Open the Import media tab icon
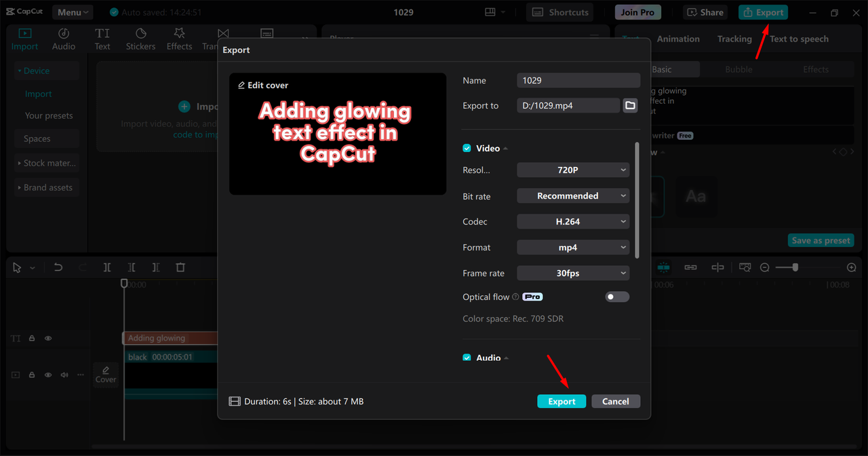 (24, 33)
